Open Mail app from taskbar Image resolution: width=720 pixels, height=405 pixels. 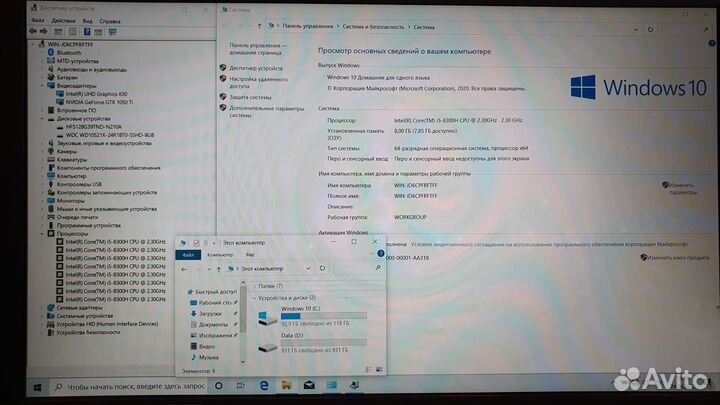(309, 385)
